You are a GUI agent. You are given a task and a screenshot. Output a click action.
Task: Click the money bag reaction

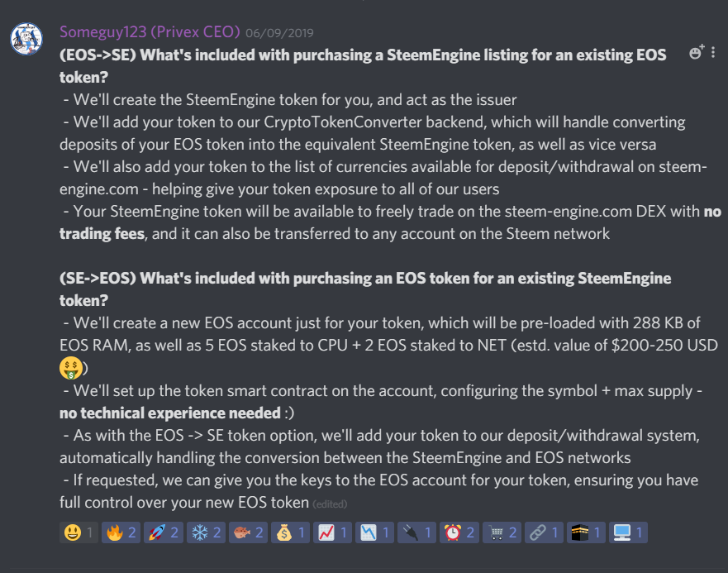291,532
